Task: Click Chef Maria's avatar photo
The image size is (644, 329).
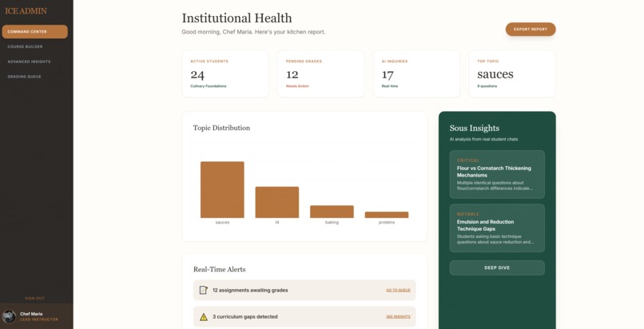Action: point(9,316)
